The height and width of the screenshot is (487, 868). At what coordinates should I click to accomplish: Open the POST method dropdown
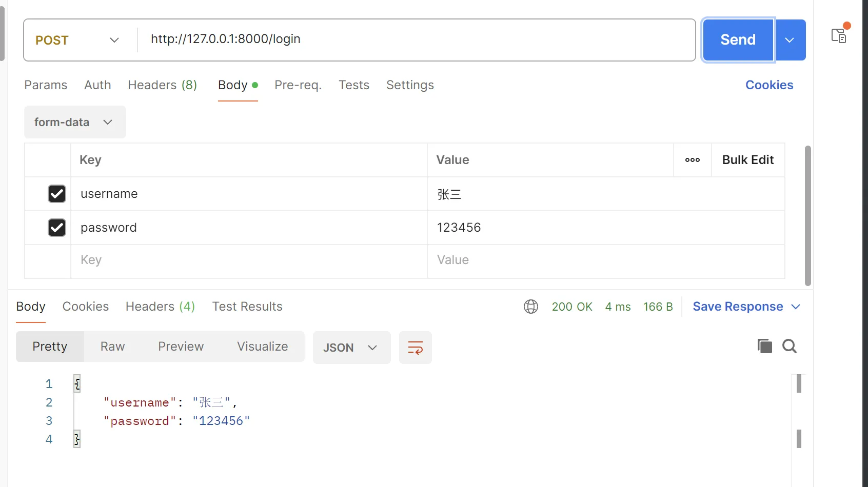[x=78, y=40]
